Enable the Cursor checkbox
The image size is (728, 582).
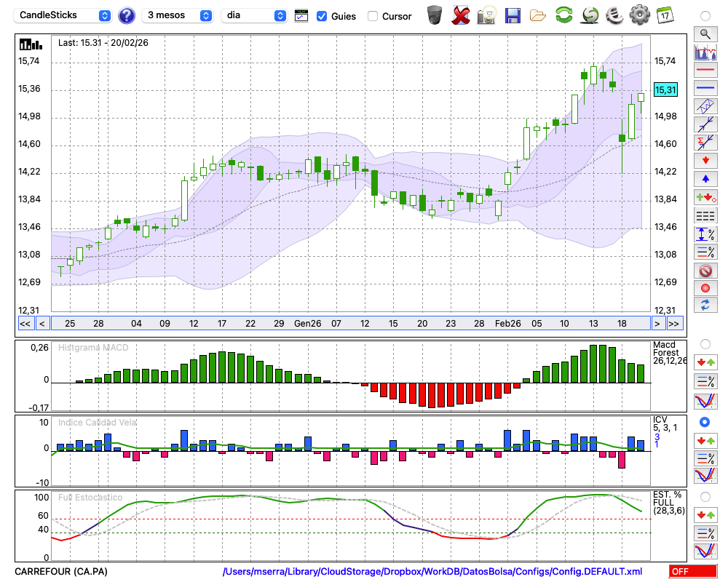pos(373,16)
